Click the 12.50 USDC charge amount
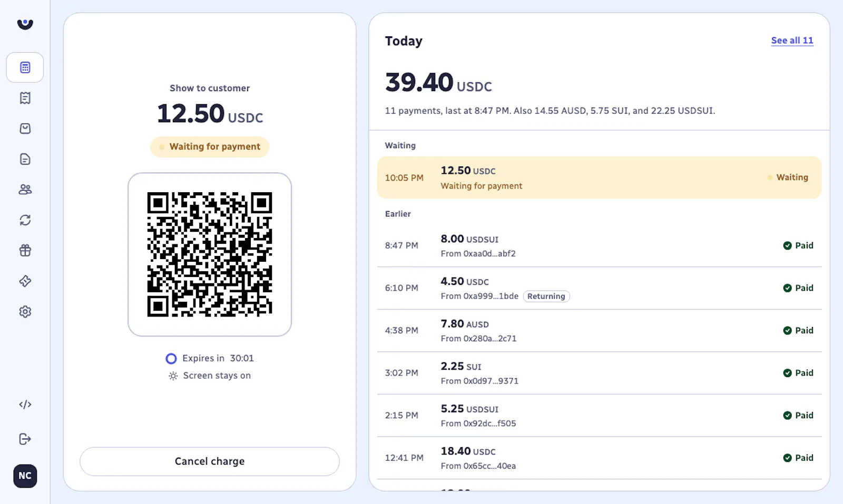This screenshot has width=843, height=504. coord(210,114)
